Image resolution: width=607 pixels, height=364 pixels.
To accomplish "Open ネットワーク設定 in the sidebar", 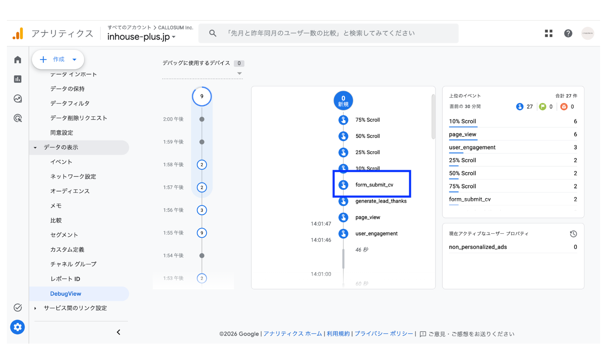I will click(73, 176).
